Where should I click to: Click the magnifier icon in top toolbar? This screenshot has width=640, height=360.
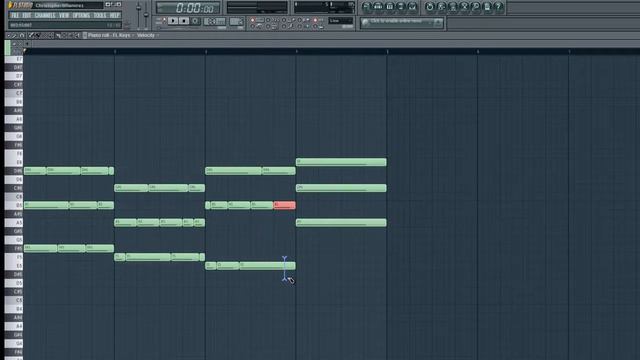[476, 7]
